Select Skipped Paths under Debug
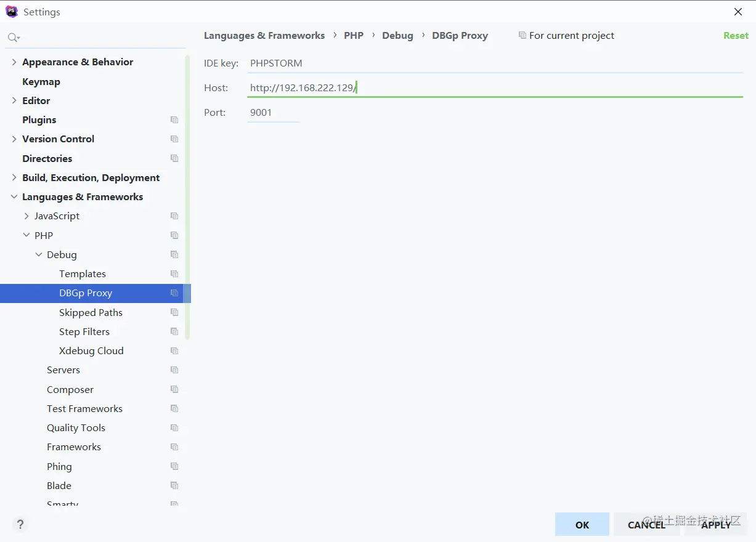This screenshot has width=756, height=542. [91, 312]
